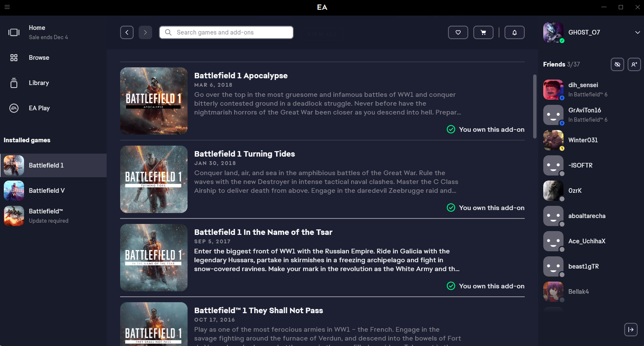Image resolution: width=644 pixels, height=346 pixels.
Task: Click the Browse grid icon
Action: pos(14,58)
